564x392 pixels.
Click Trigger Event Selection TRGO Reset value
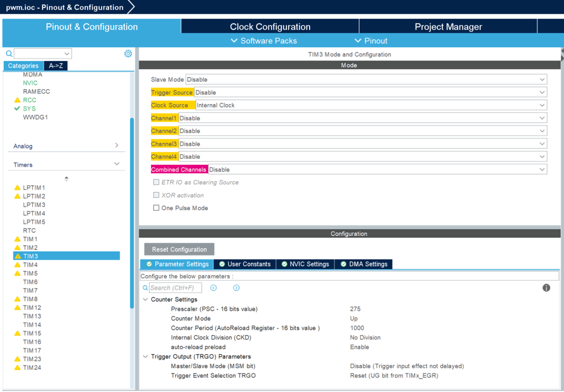[394, 376]
